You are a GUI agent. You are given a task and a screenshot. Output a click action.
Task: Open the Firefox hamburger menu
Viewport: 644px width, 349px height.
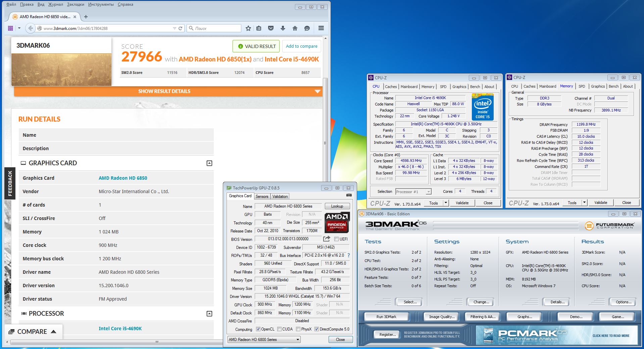[x=321, y=28]
